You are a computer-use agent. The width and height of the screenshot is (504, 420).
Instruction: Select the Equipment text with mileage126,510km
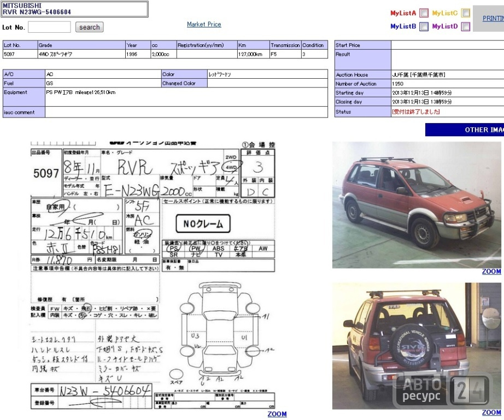pyautogui.click(x=81, y=92)
